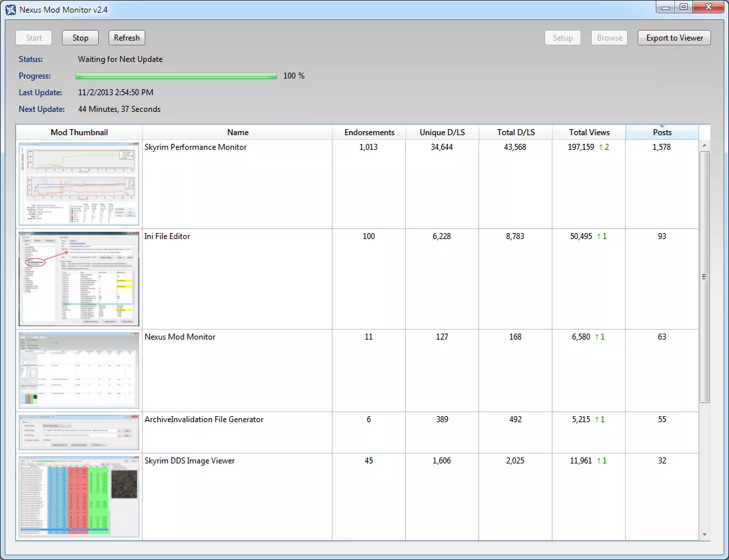
Task: Click the scroll up arrow of the table
Action: (704, 145)
